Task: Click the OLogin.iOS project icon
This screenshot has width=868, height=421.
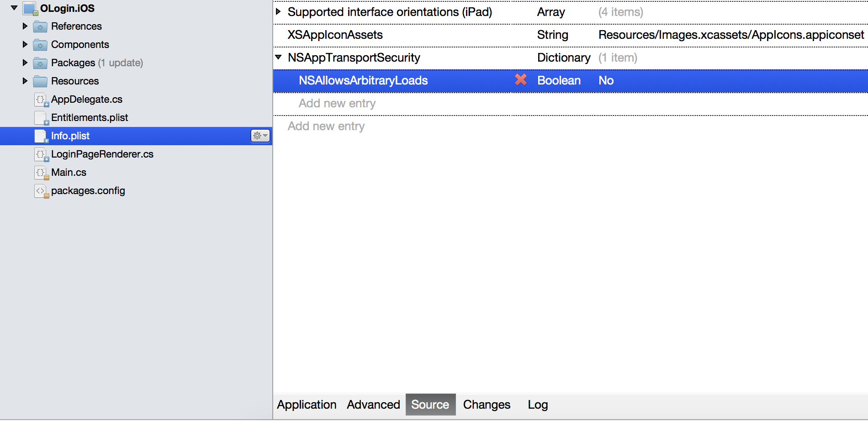Action: click(x=30, y=9)
